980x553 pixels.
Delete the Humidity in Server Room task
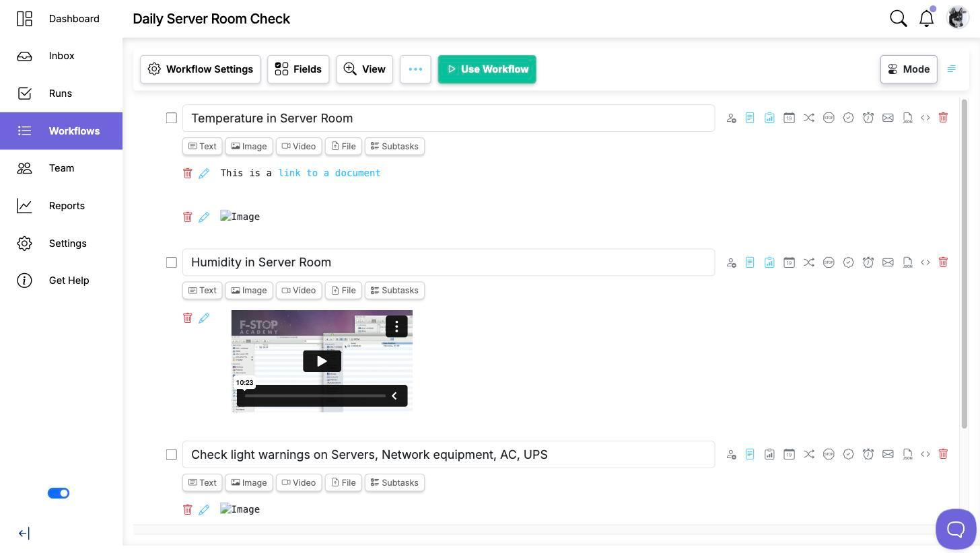(943, 262)
